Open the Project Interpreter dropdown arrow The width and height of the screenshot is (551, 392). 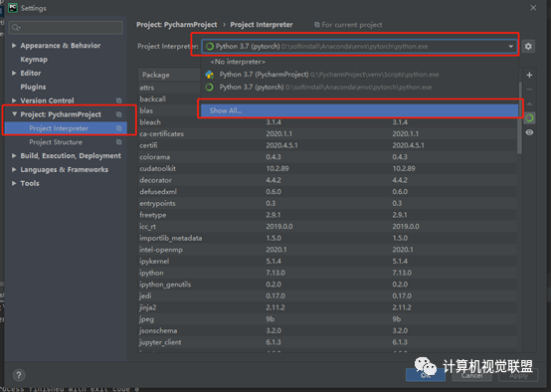point(510,47)
